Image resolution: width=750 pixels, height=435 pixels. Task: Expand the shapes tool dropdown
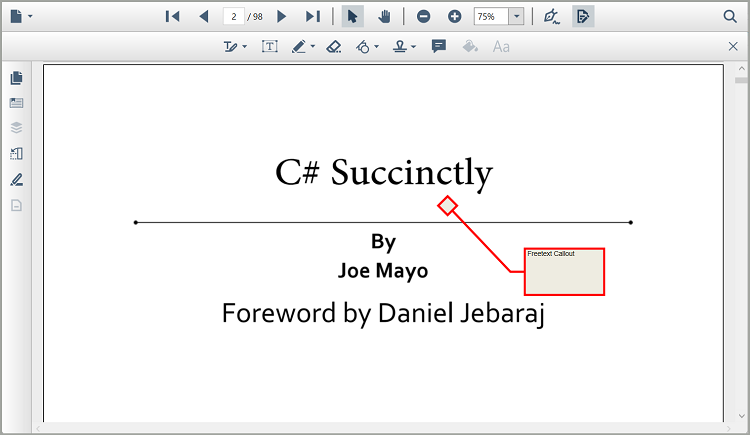tap(376, 47)
